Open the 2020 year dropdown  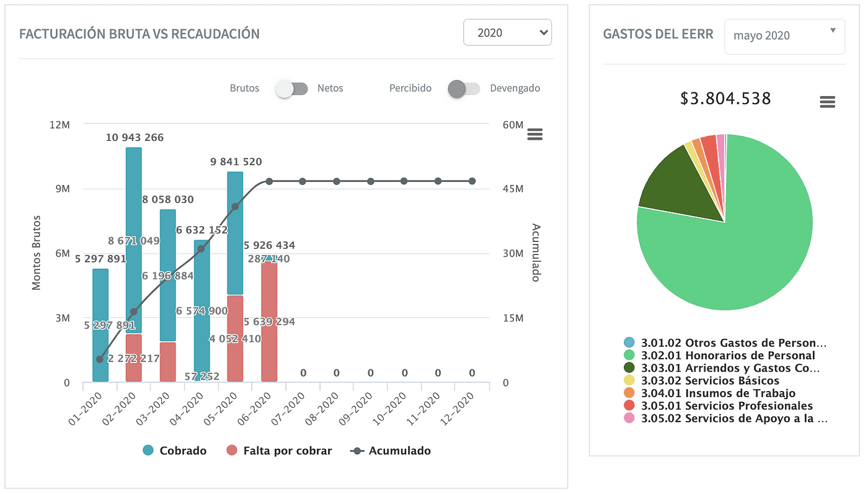coord(508,32)
